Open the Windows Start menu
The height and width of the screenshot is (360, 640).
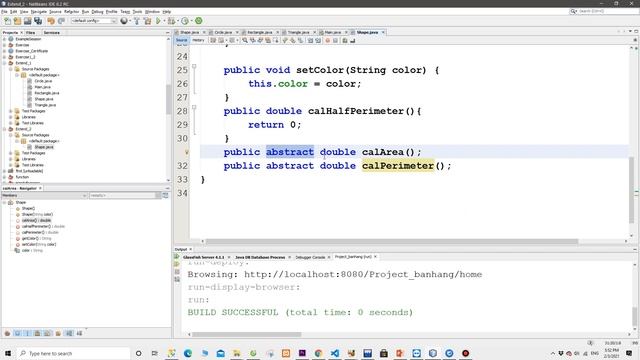(x=8, y=353)
